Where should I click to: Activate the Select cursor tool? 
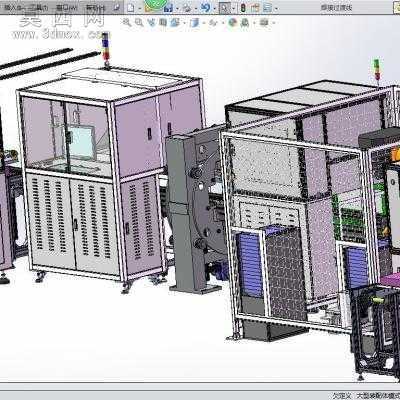click(x=225, y=8)
